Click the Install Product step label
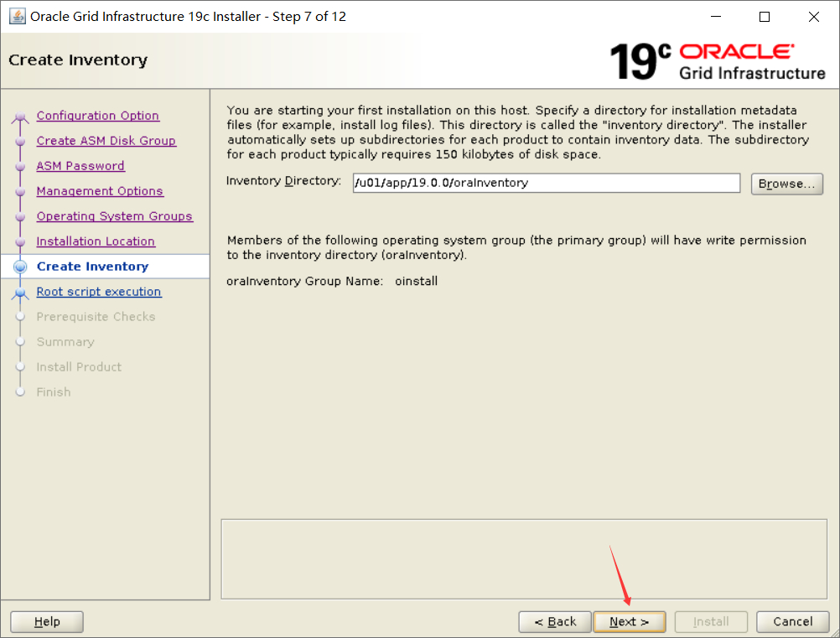The height and width of the screenshot is (638, 840). [x=79, y=367]
